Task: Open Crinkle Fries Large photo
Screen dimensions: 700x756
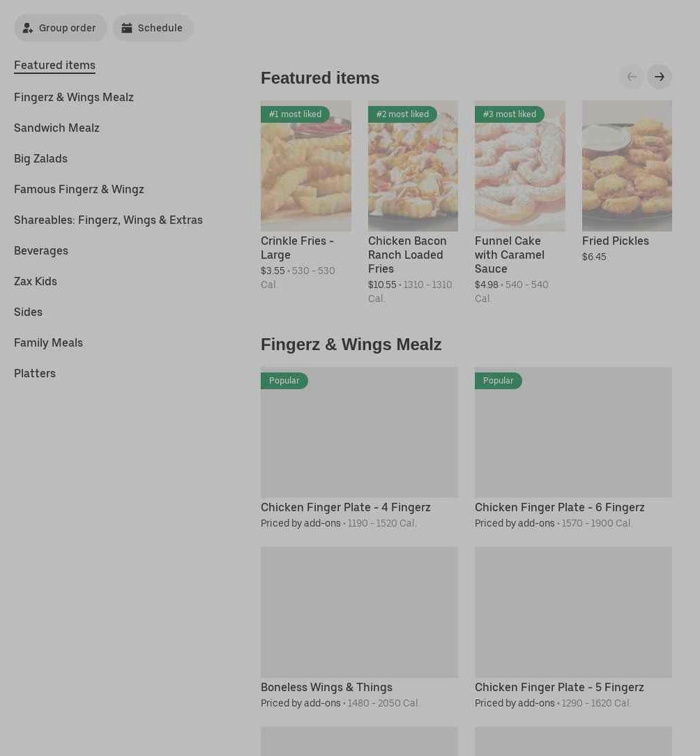Action: 306,166
